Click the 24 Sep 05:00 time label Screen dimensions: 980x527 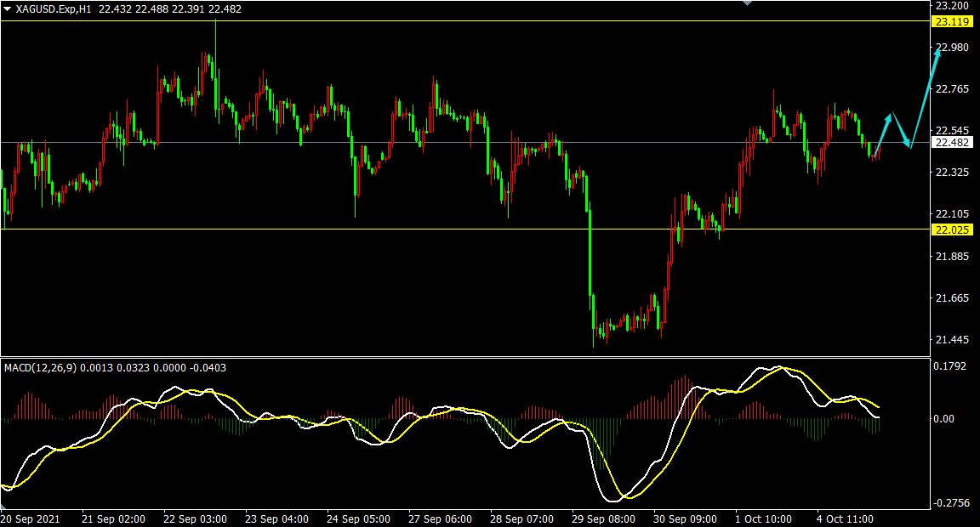pos(358,518)
